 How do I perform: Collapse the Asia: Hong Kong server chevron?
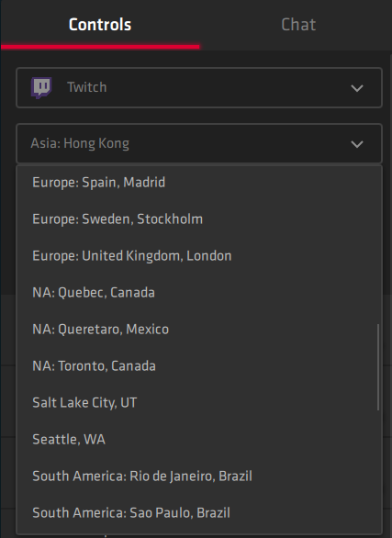[357, 144]
